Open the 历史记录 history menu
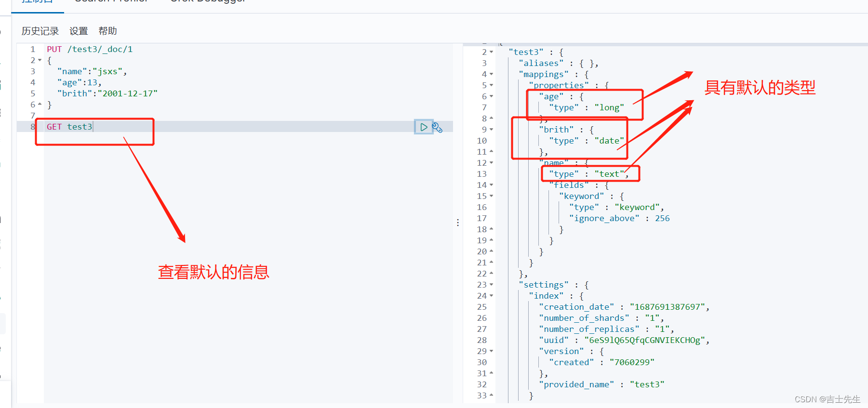Viewport: 868px width, 408px height. [x=40, y=31]
